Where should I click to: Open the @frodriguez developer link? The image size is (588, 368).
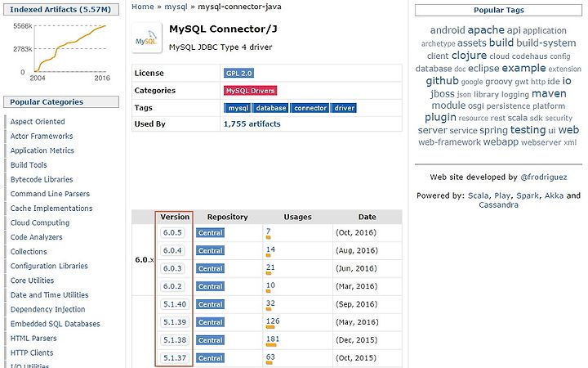[x=543, y=177]
